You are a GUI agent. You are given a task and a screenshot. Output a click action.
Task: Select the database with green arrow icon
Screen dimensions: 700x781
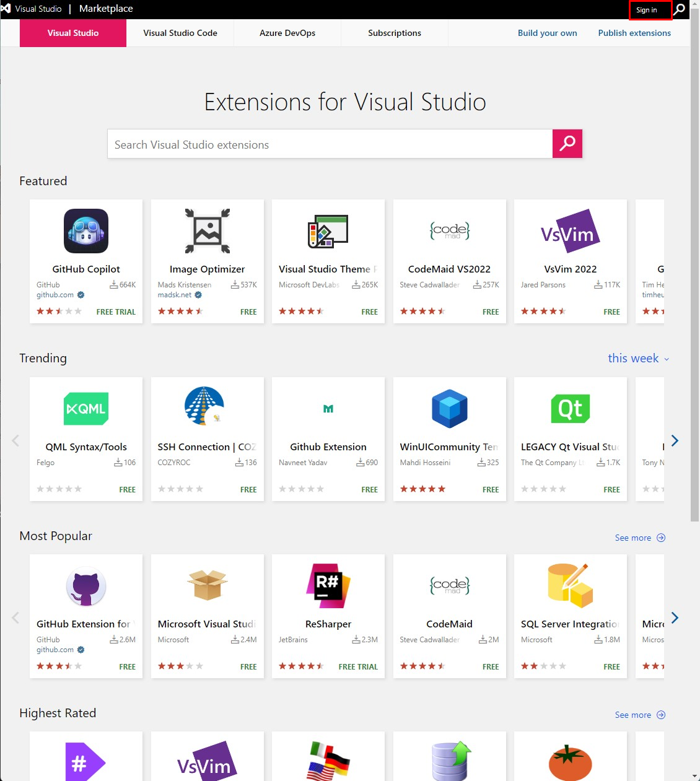pos(452,761)
